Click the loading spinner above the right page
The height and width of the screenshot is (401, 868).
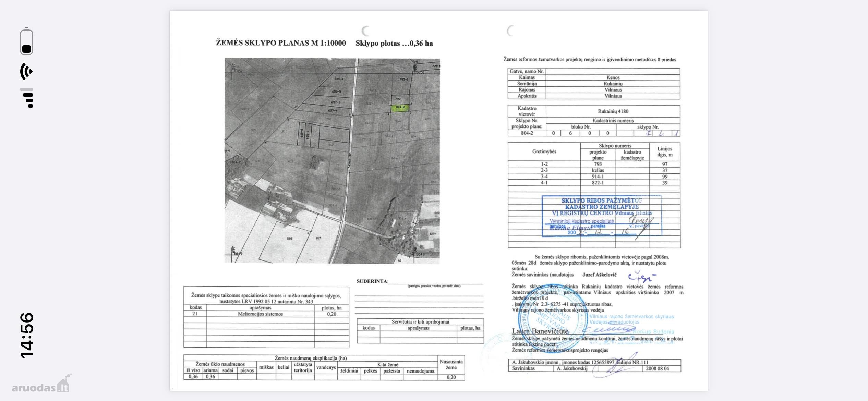point(510,31)
